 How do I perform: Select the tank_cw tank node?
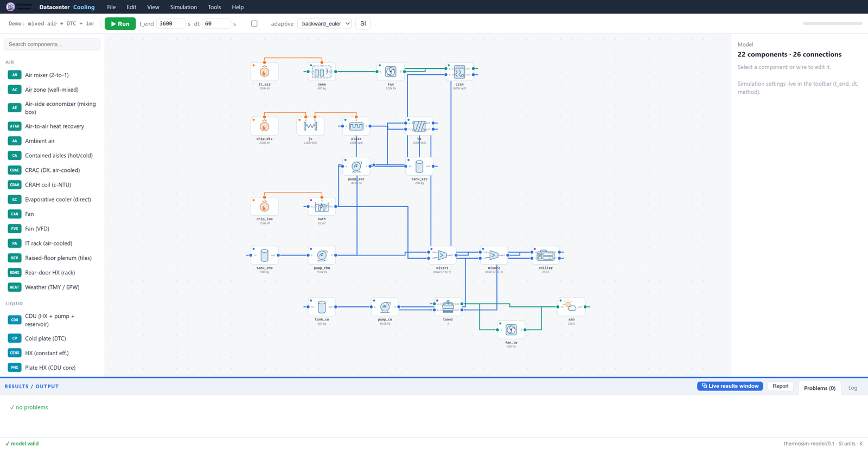pyautogui.click(x=322, y=307)
